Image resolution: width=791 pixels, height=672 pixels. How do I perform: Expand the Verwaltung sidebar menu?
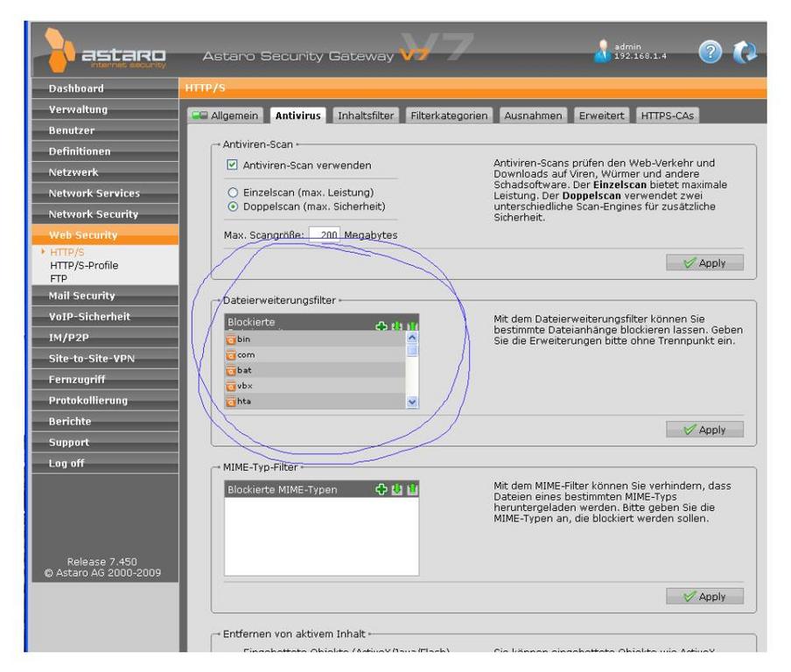pyautogui.click(x=105, y=109)
